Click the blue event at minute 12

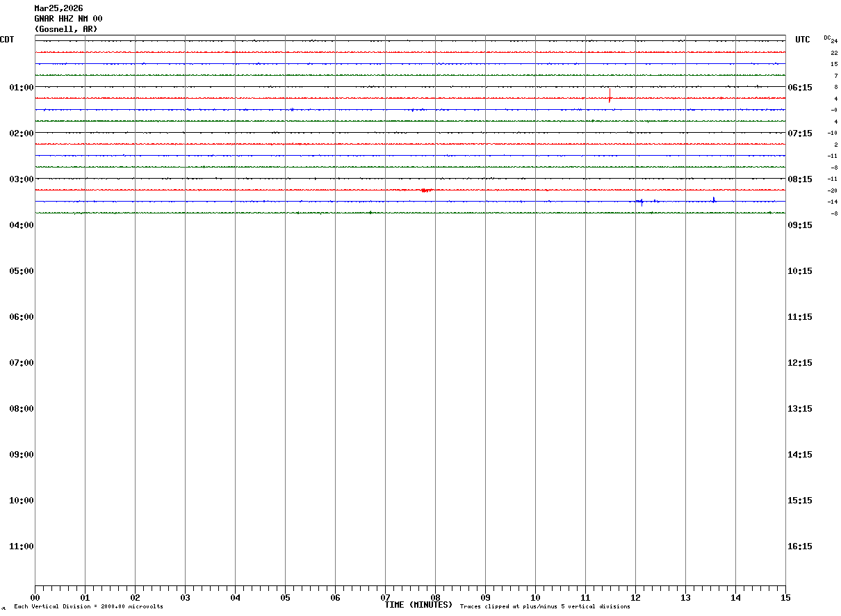pos(641,202)
